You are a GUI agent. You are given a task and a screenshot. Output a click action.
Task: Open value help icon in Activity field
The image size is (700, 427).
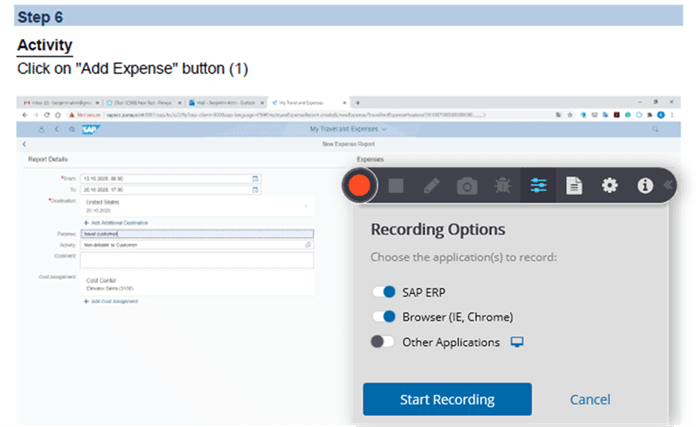[308, 245]
